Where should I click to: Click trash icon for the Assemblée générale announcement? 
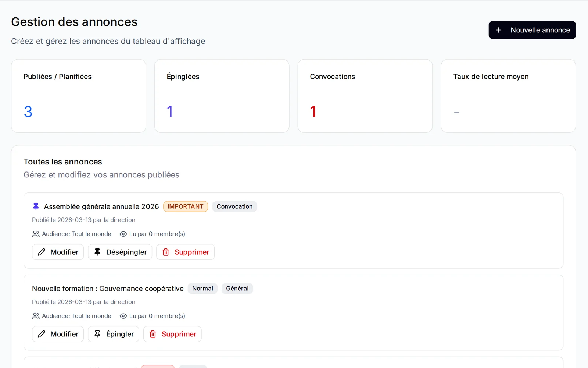166,252
